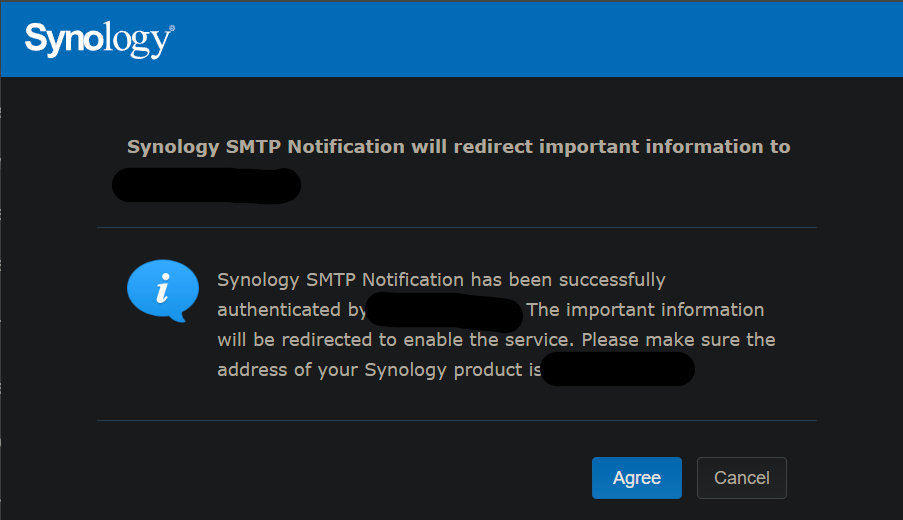This screenshot has width=903, height=520.
Task: Click the registered trademark symbol on logo
Action: coord(171,28)
